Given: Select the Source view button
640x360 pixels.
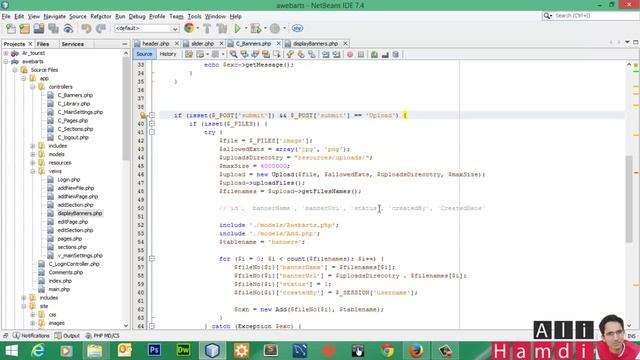Looking at the screenshot, I should tap(144, 54).
